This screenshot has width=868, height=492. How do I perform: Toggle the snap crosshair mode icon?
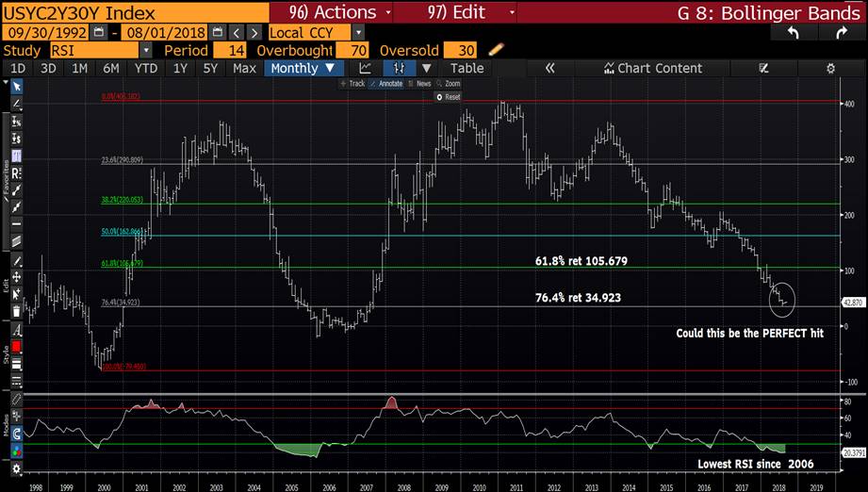click(17, 416)
